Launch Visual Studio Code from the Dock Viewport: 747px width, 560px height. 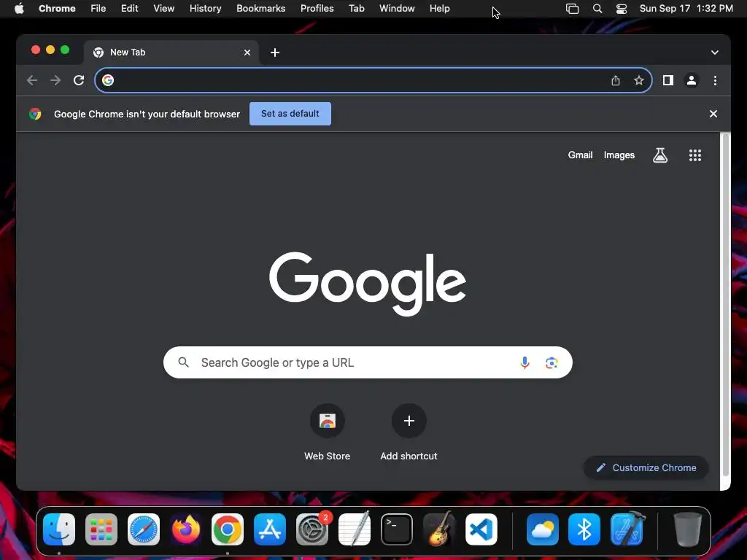click(481, 529)
